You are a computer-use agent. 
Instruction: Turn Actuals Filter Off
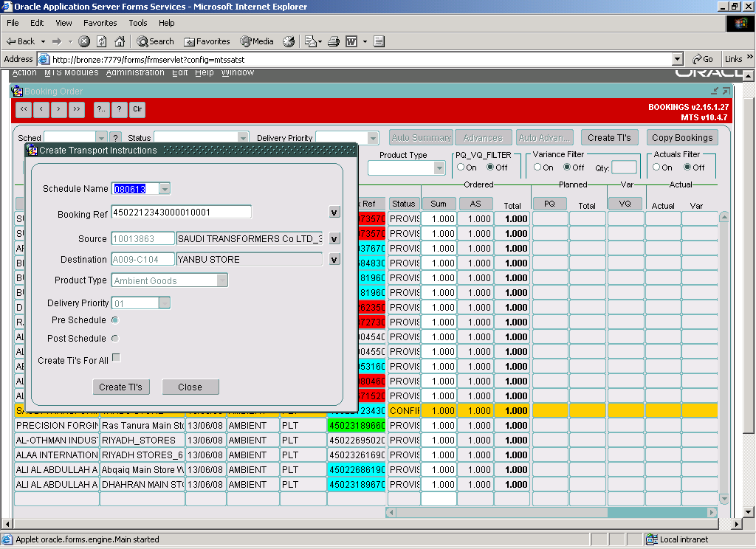click(687, 168)
